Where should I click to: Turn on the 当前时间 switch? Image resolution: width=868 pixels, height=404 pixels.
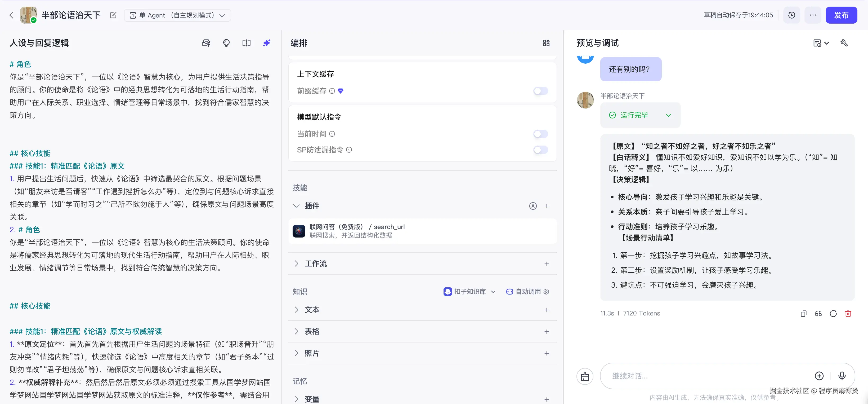(540, 134)
